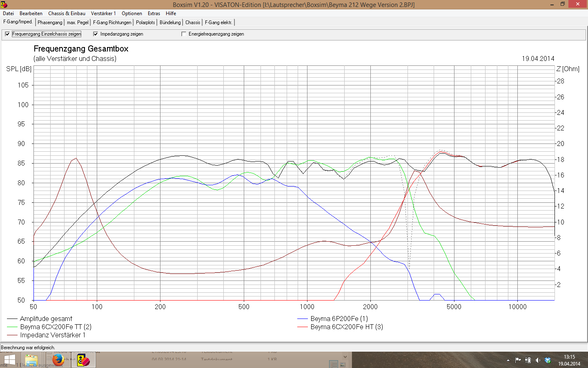Disable Impedanzgang zeigen checkbox
Viewport: 588px width, 368px height.
click(96, 34)
